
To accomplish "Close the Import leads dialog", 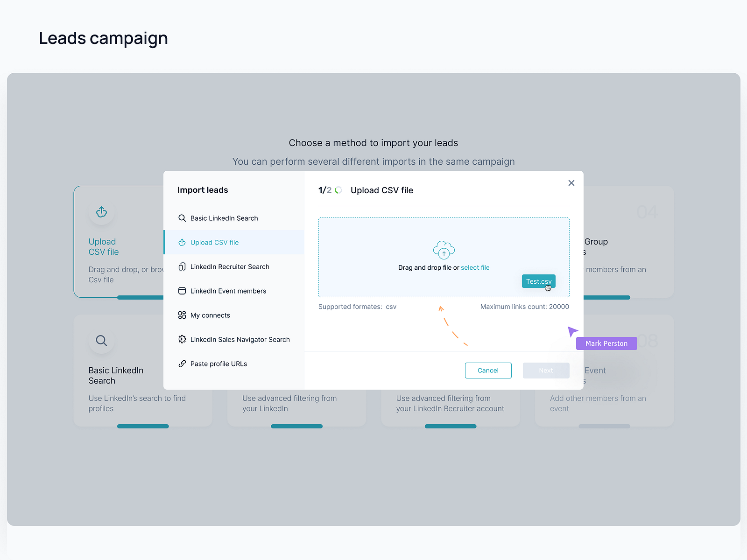I will pos(571,183).
